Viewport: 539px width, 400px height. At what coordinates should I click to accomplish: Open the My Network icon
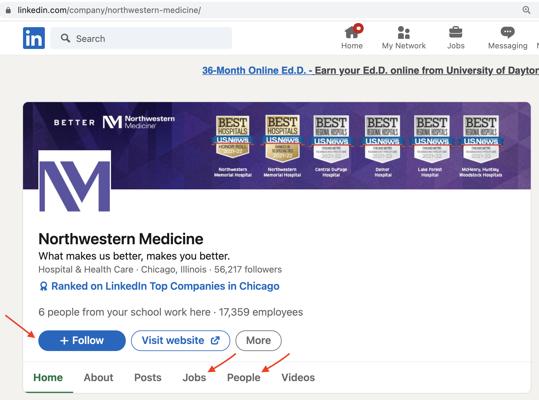coord(404,32)
